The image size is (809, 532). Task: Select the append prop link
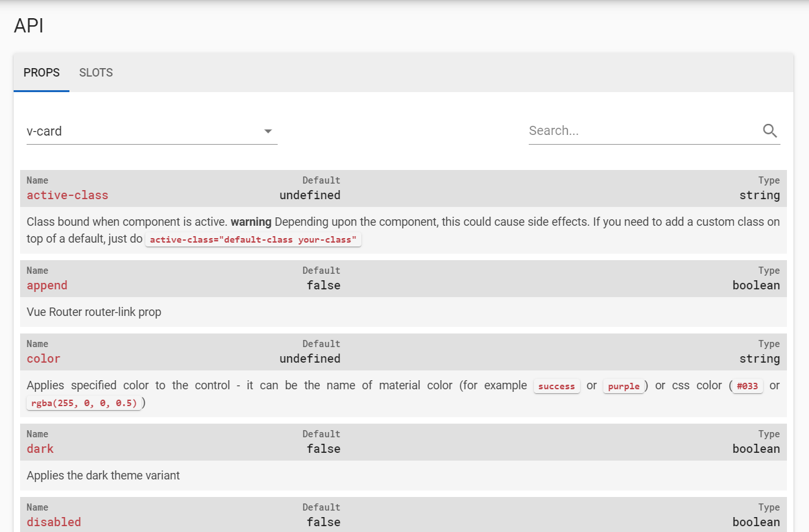tap(47, 285)
